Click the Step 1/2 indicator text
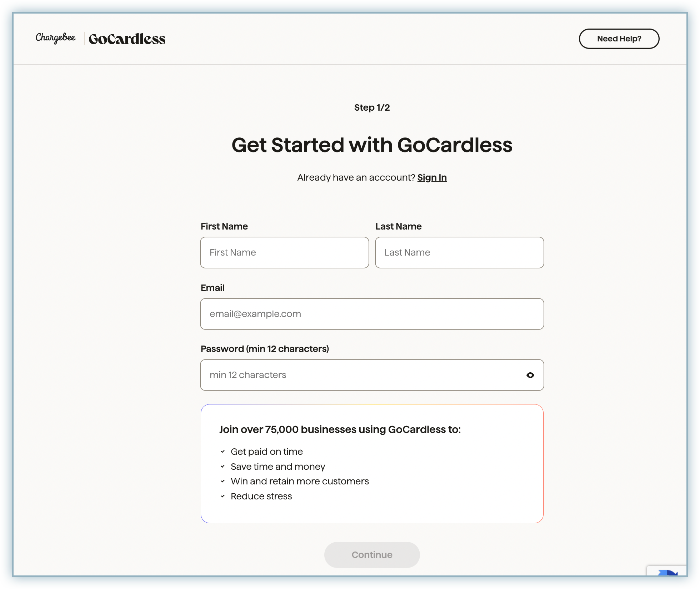The height and width of the screenshot is (589, 700). pyautogui.click(x=372, y=107)
